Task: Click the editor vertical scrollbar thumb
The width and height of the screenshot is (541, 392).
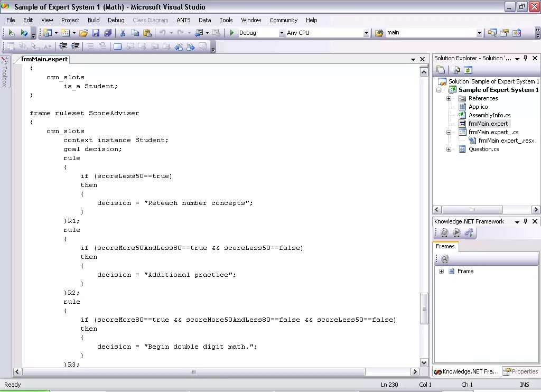Action: 424,309
